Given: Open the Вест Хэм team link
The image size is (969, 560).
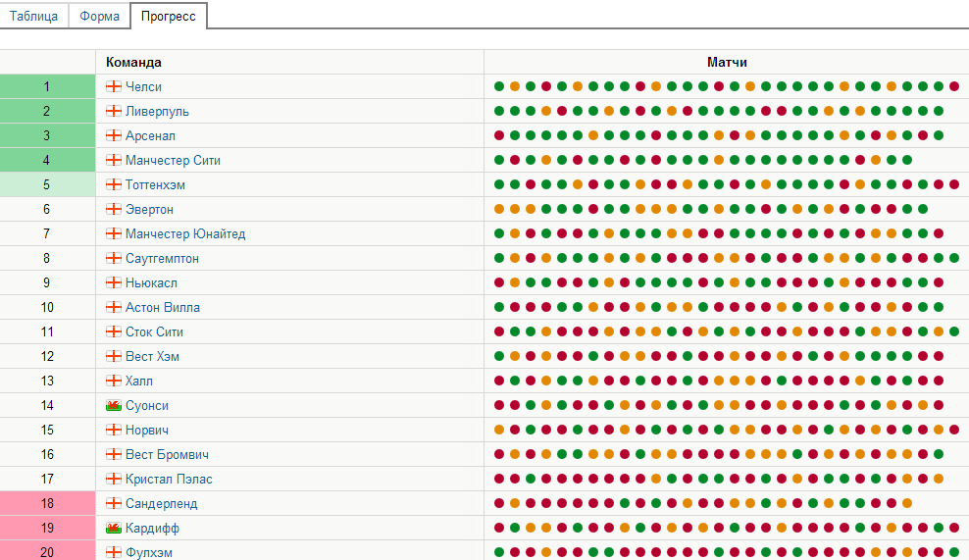Looking at the screenshot, I should point(152,356).
